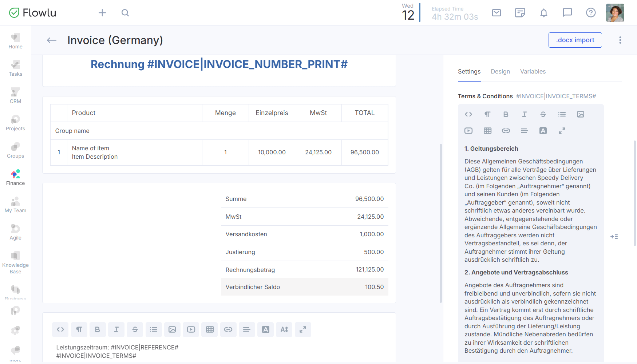Image resolution: width=637 pixels, height=364 pixels.
Task: Open Projects in the sidebar
Action: [x=15, y=123]
